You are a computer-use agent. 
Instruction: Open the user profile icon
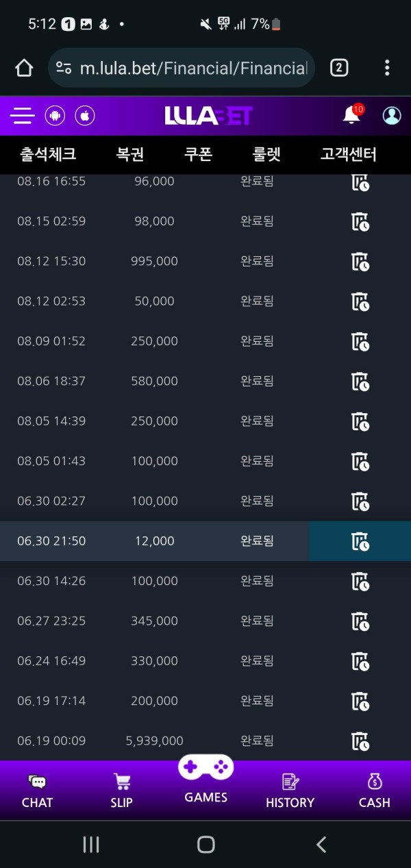click(x=392, y=115)
